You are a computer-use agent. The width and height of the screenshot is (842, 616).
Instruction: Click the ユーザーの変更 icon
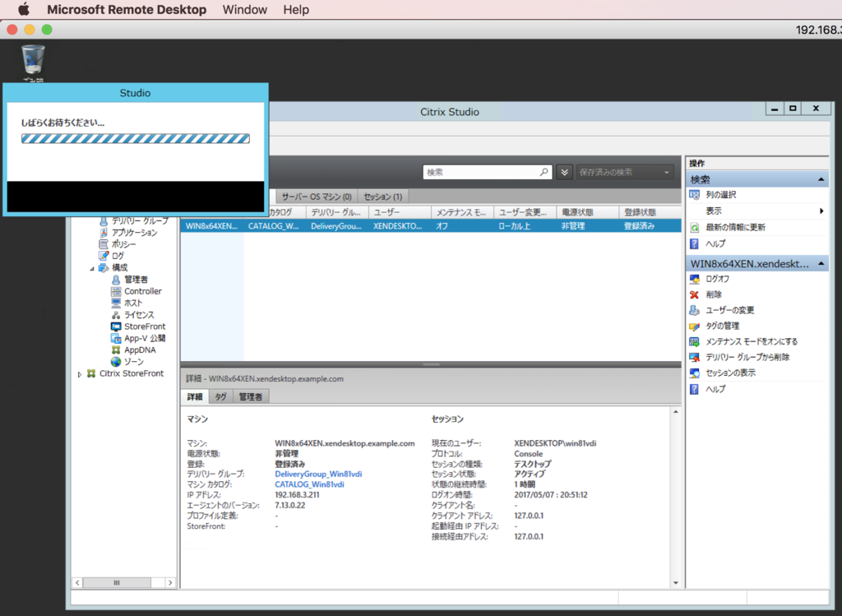[694, 310]
